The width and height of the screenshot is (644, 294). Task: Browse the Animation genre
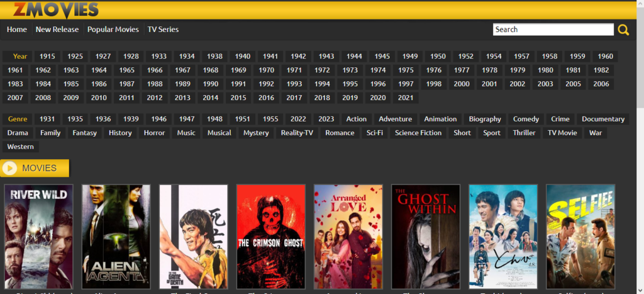pos(440,119)
